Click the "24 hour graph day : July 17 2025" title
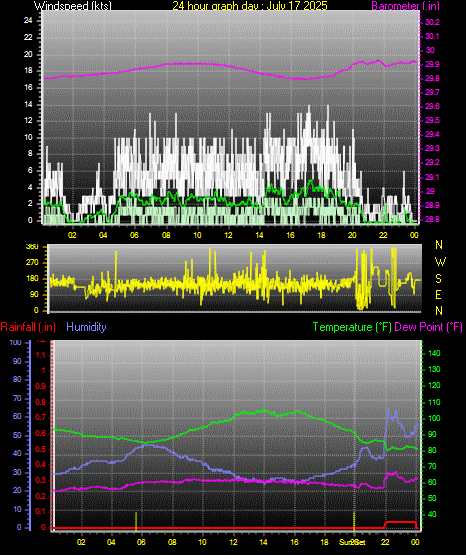 250,5
